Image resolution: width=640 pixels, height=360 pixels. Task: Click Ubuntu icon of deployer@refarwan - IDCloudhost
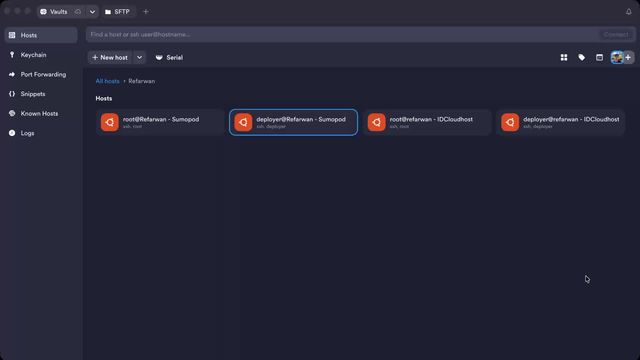(x=510, y=122)
